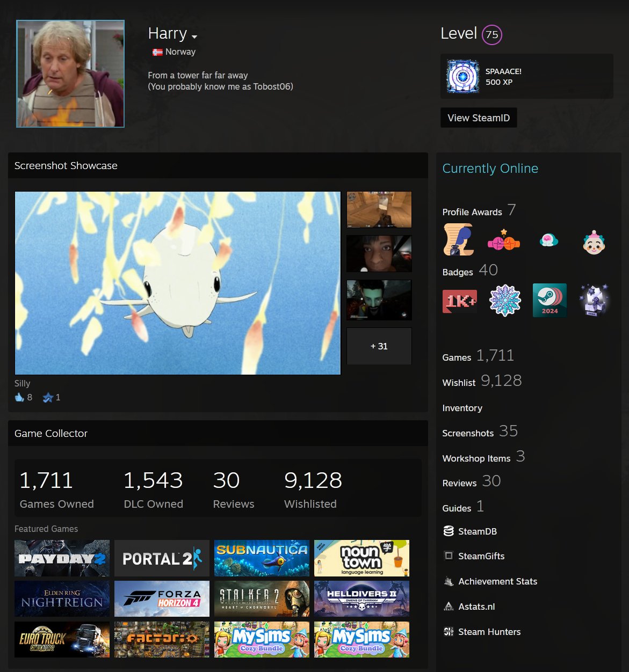
Task: Open the Forza Horizon 4 featured game
Action: pos(162,598)
